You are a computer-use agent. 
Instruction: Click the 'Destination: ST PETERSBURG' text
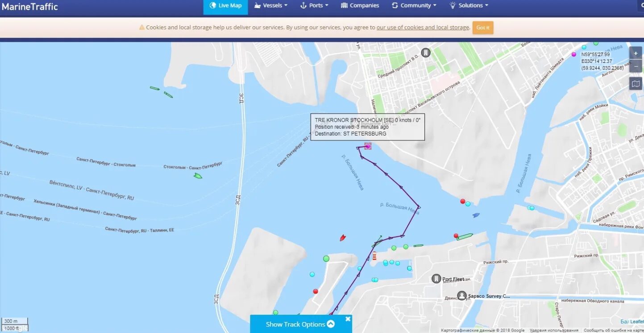[x=351, y=134]
